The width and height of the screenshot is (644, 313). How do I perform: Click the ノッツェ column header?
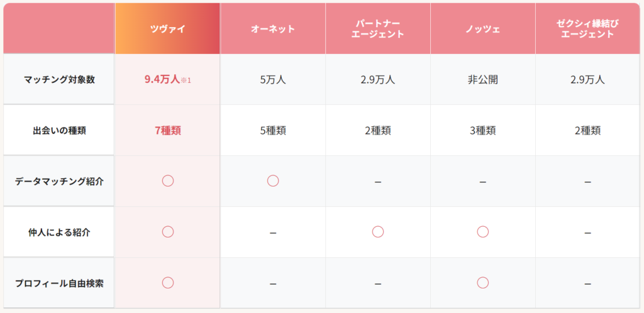pos(483,29)
